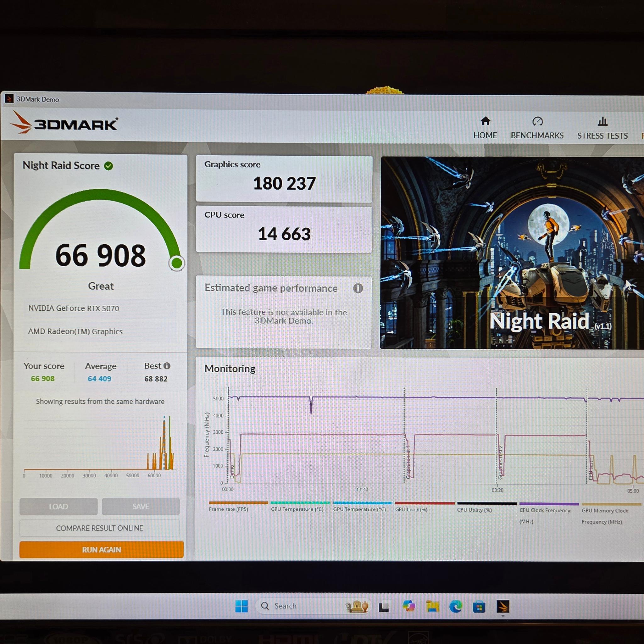Click AMD Radeon(TM) Graphics label
This screenshot has height=644, width=644.
75,331
